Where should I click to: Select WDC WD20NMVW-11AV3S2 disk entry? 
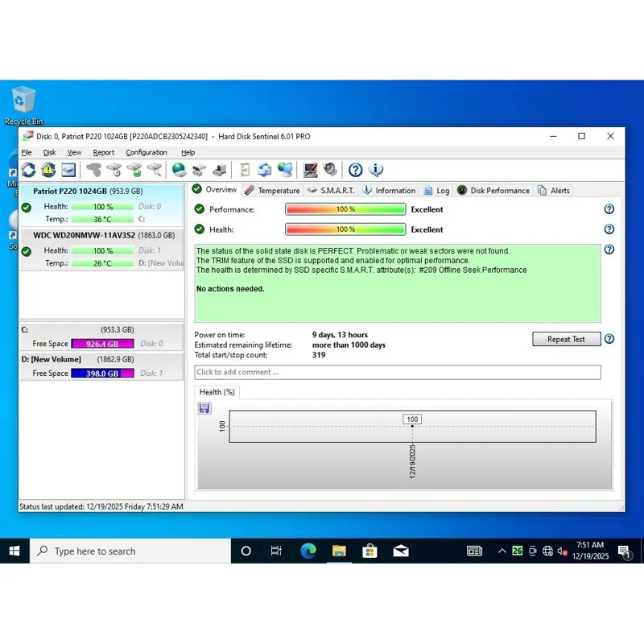[x=101, y=250]
